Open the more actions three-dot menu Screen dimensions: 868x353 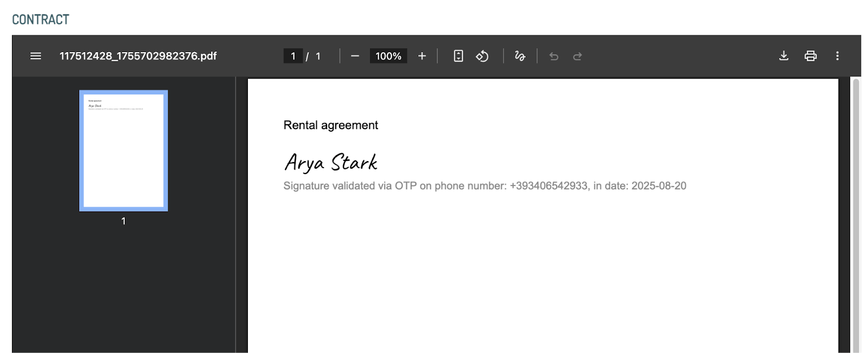tap(837, 56)
